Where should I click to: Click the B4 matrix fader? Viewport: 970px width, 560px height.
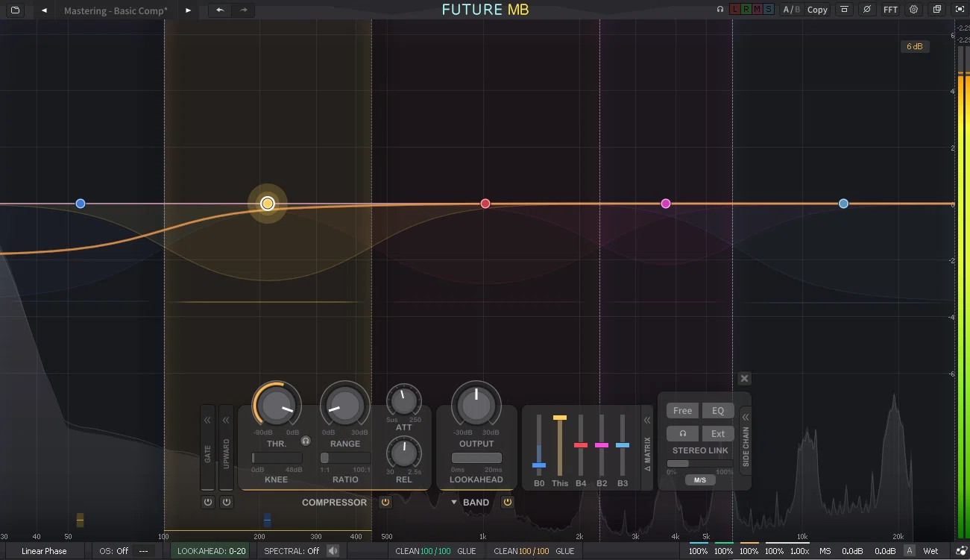tap(581, 445)
